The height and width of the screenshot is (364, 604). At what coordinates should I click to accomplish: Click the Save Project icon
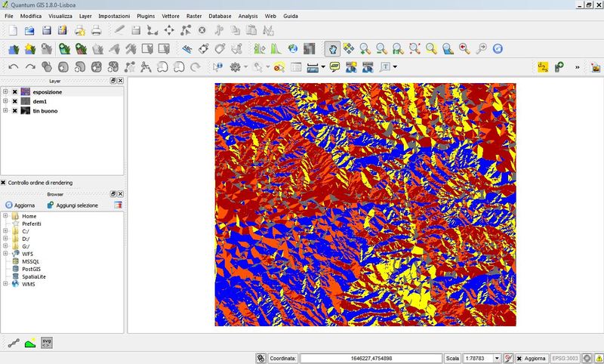pyautogui.click(x=46, y=30)
